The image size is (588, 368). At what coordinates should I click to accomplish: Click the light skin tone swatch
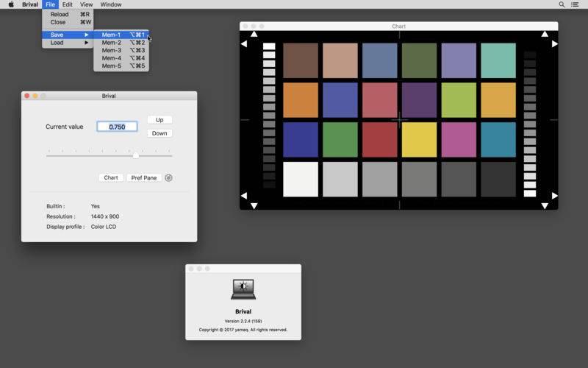point(340,60)
